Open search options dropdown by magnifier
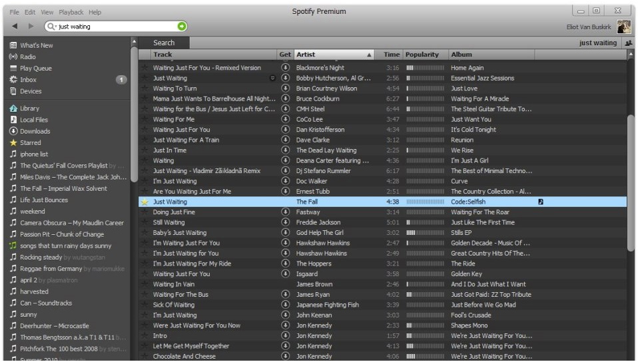This screenshot has height=364, width=638. tap(52, 27)
